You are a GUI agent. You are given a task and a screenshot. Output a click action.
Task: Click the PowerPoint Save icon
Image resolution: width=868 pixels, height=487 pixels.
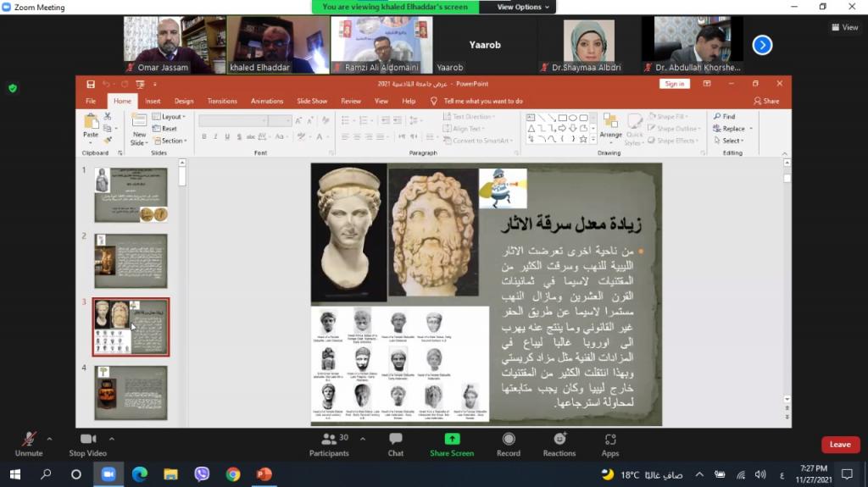tap(90, 84)
